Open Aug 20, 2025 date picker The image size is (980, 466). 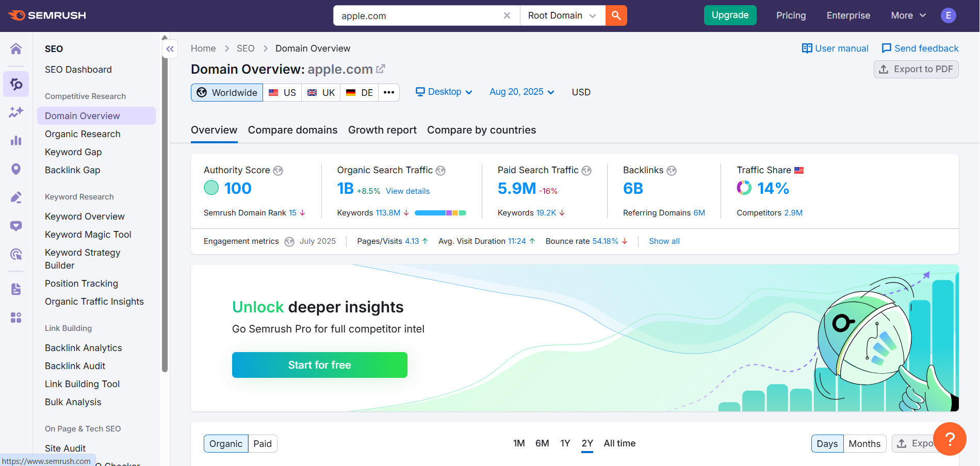tap(522, 92)
